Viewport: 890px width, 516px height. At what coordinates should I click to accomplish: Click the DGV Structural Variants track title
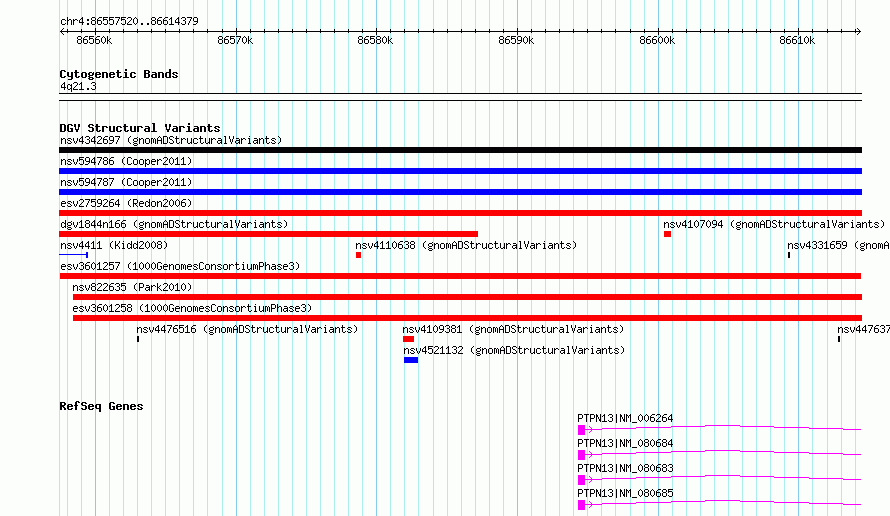pyautogui.click(x=140, y=128)
